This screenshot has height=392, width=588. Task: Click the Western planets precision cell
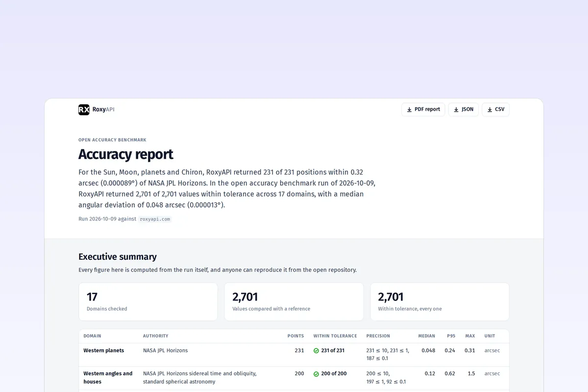pos(388,355)
